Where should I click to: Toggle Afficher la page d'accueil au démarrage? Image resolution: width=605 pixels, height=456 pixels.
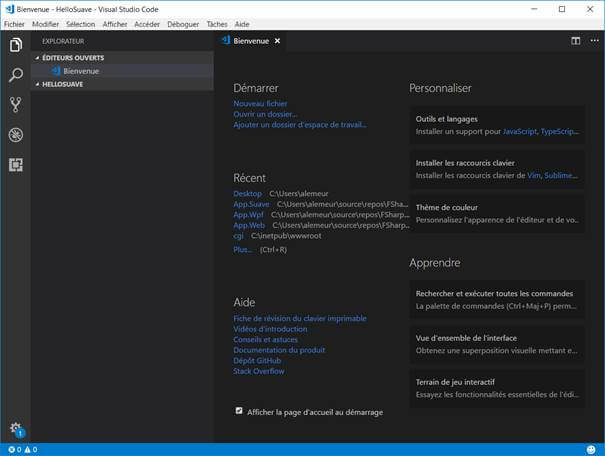pyautogui.click(x=239, y=411)
